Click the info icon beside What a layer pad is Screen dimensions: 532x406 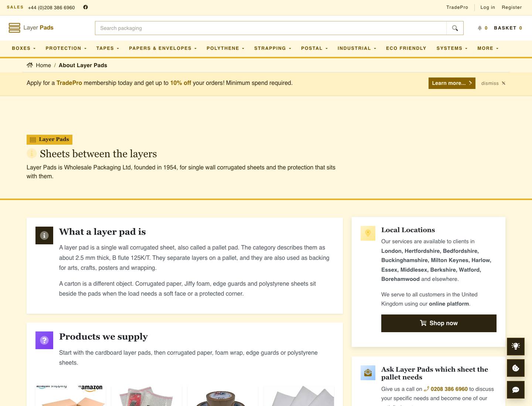(x=44, y=235)
